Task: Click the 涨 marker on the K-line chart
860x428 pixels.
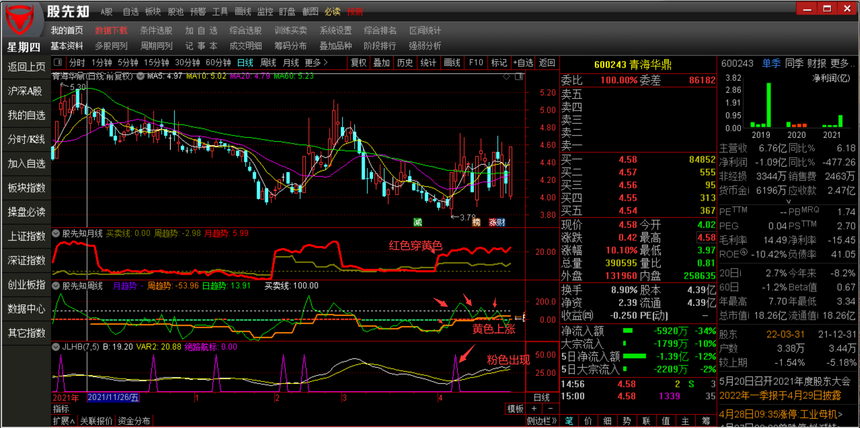Action: coord(493,222)
